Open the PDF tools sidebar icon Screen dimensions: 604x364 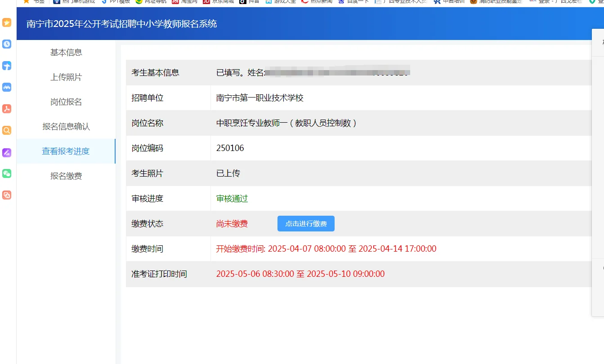coord(6,108)
